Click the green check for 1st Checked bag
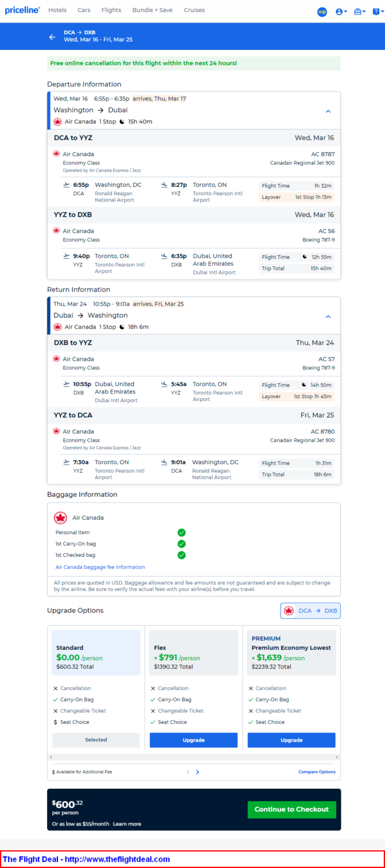The image size is (385, 868). pos(182,555)
